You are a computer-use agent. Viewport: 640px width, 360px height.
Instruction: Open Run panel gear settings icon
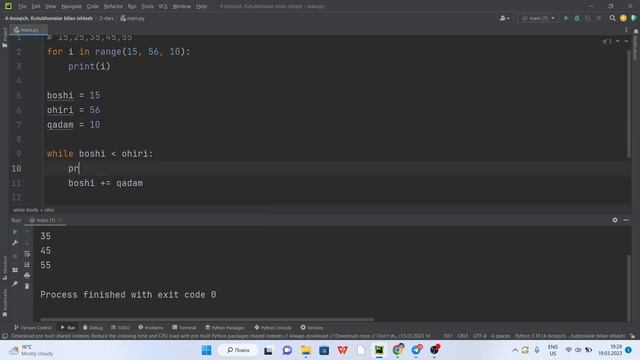coord(615,220)
